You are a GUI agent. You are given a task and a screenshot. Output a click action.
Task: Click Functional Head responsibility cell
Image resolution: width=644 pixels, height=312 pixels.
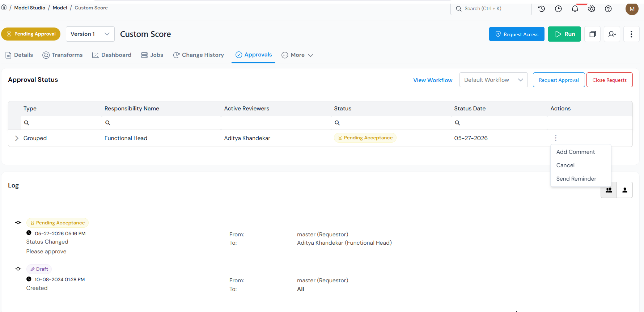pos(126,138)
